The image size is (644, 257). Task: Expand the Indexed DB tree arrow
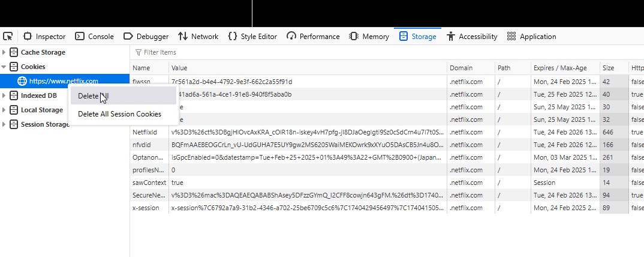tap(4, 95)
